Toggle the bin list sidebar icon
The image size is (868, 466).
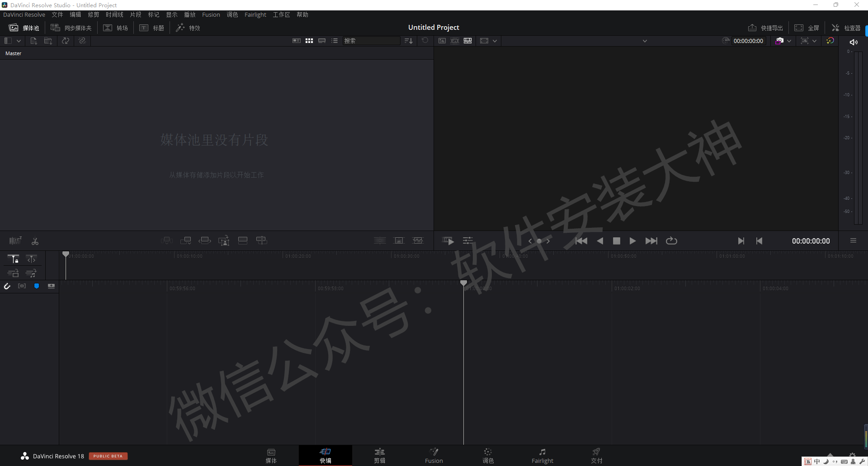[8, 41]
